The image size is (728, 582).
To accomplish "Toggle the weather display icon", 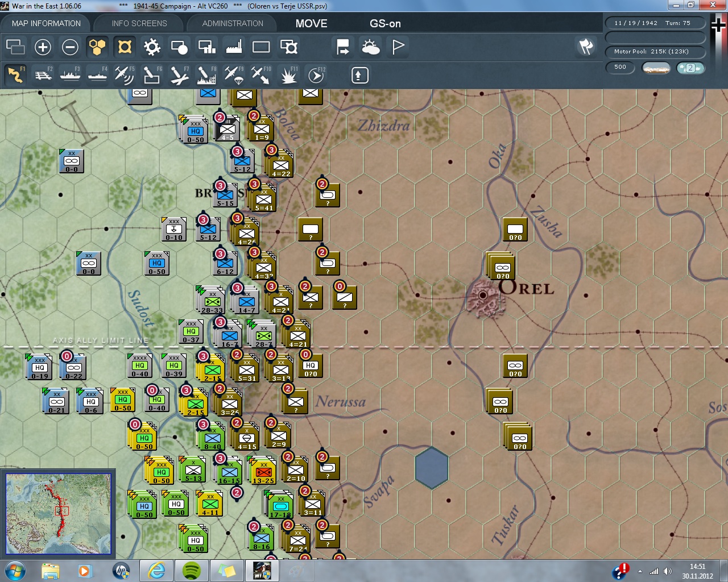I will point(370,47).
